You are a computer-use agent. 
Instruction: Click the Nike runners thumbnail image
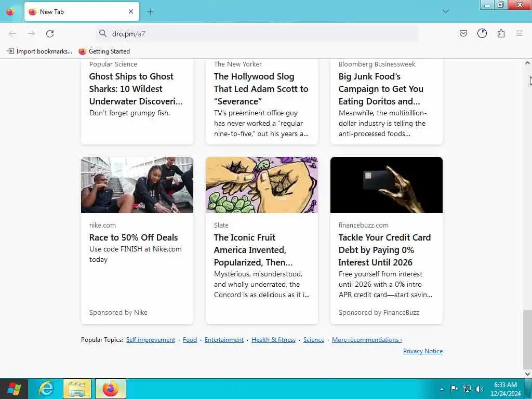[x=137, y=185]
